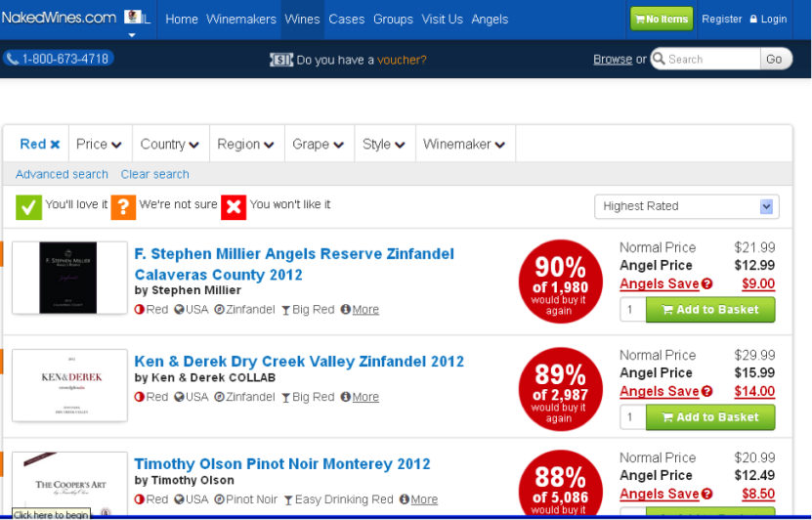Screen dimensions: 812x520
Task: Open the Ken & Derek label thumbnail
Action: coord(69,385)
